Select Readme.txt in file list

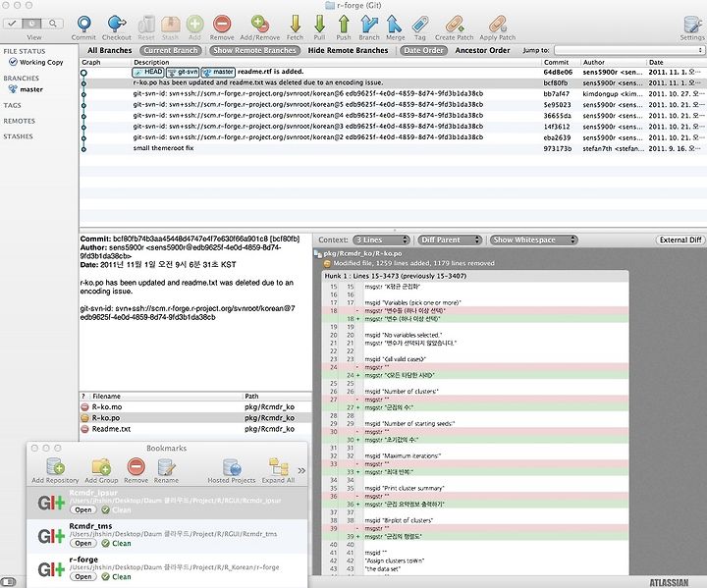tap(195, 429)
